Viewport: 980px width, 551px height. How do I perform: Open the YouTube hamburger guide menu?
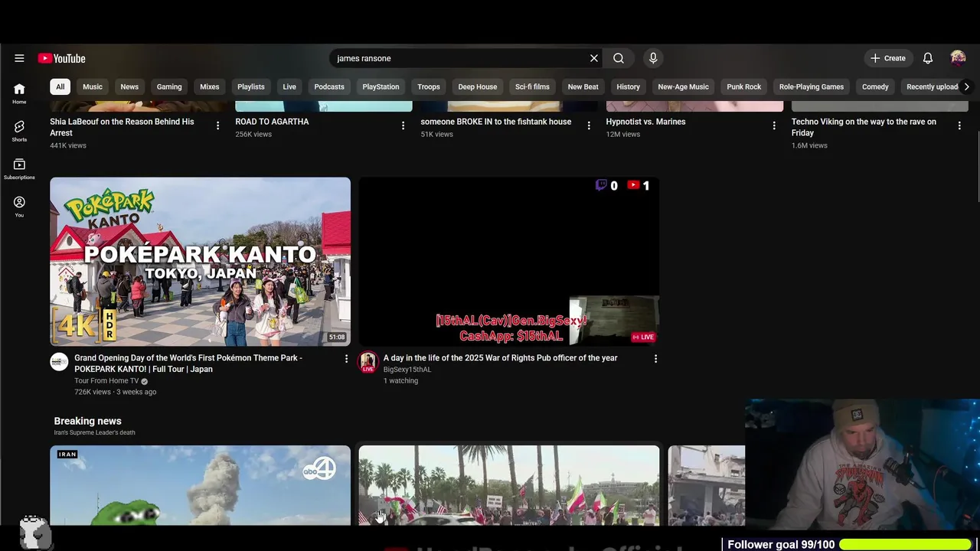(19, 58)
